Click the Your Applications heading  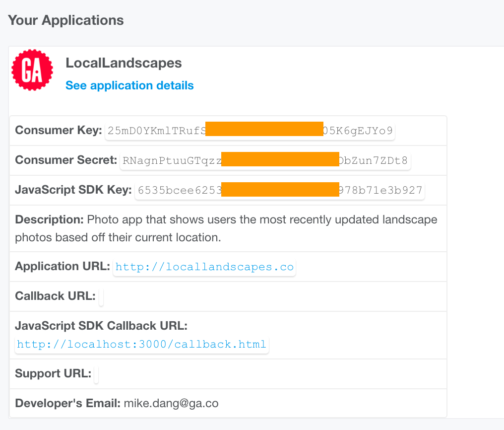(x=66, y=20)
